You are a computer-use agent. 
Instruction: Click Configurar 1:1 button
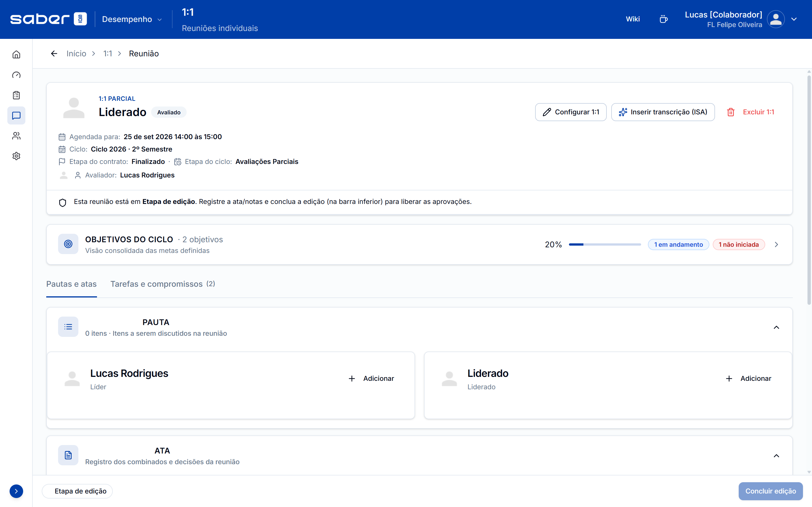[570, 112]
